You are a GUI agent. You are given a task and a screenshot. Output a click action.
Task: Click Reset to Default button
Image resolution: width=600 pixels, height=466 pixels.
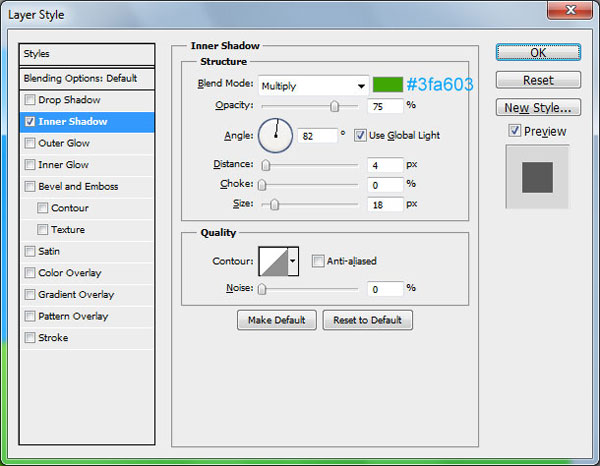pos(367,320)
